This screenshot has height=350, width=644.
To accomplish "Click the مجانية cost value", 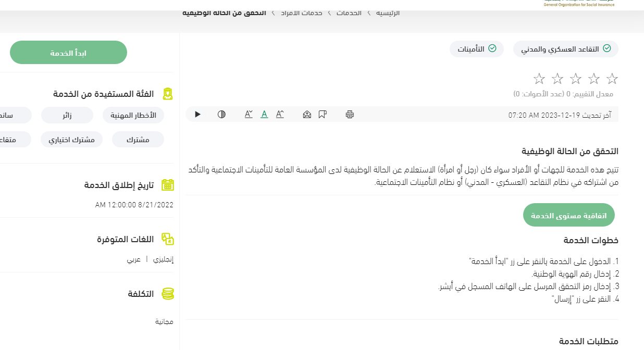I will [x=164, y=321].
